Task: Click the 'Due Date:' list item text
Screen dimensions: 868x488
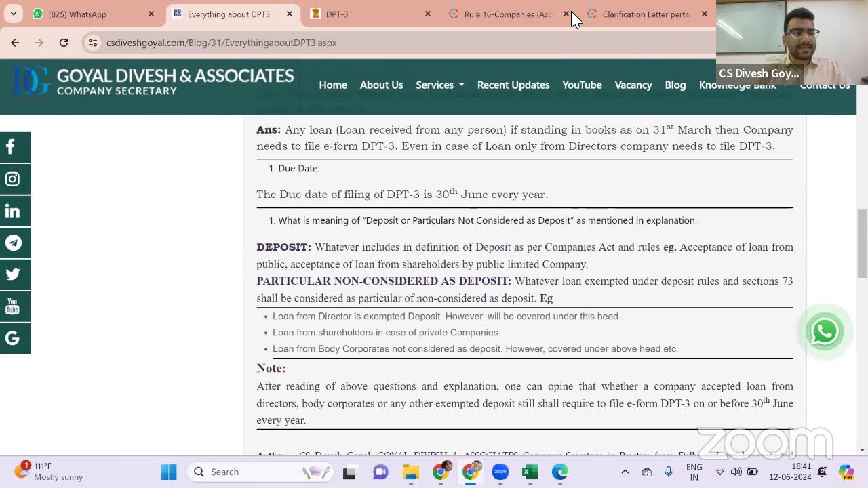Action: [298, 168]
